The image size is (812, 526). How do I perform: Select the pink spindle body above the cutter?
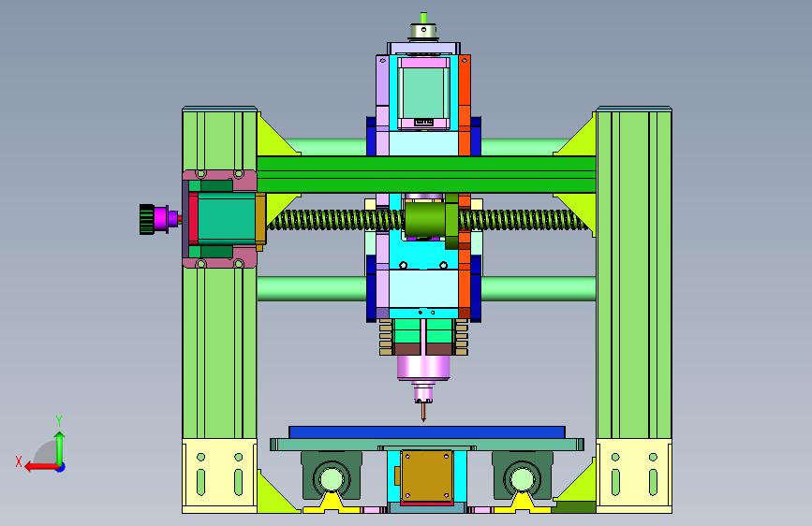423,368
